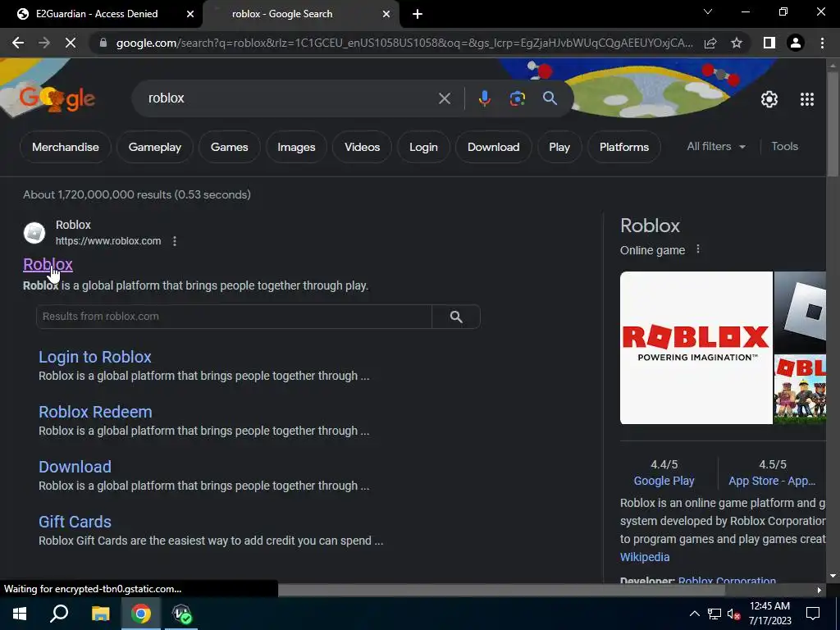Open the Google Play rating link
The width and height of the screenshot is (840, 630).
pyautogui.click(x=664, y=481)
